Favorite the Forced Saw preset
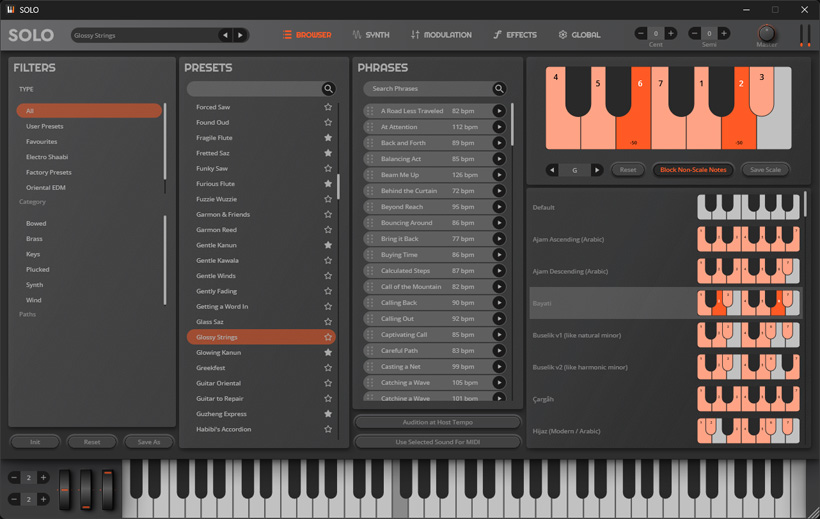 (327, 107)
